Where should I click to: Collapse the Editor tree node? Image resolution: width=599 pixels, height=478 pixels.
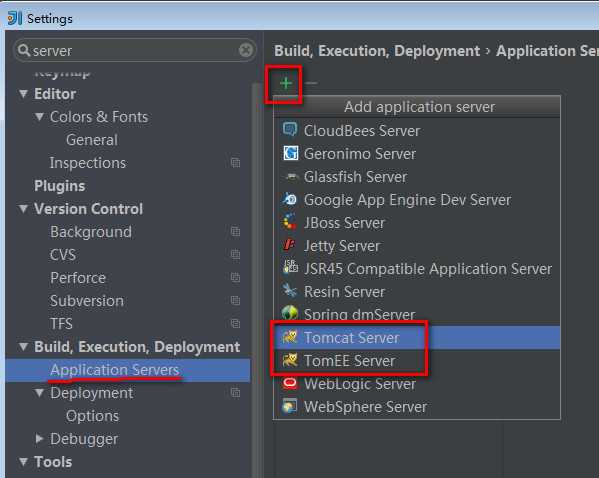(23, 94)
